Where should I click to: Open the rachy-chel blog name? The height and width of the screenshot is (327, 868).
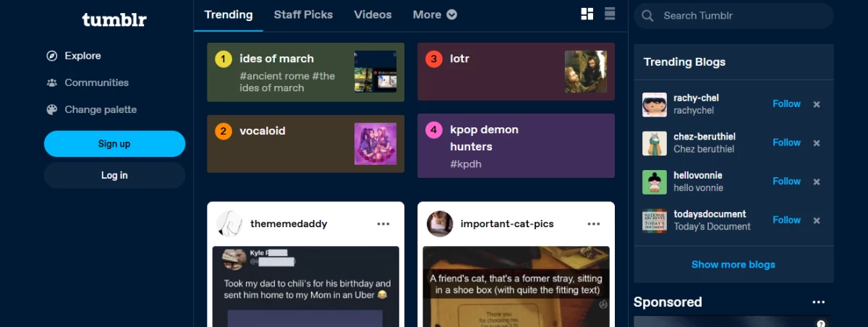(696, 98)
